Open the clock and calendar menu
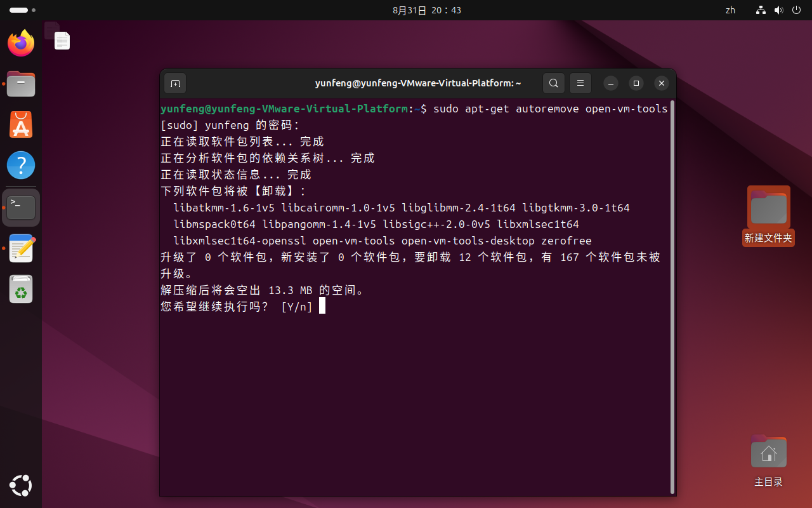Screen dimensions: 812x508 pos(427,10)
